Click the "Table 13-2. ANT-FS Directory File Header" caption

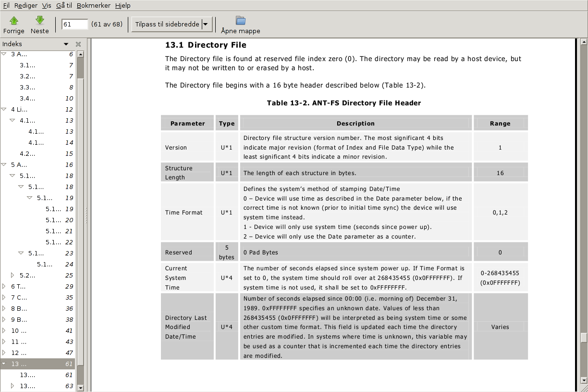click(344, 103)
